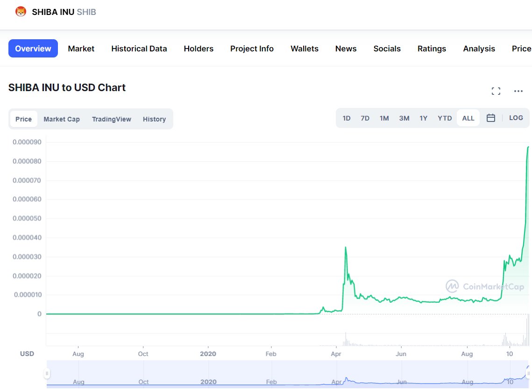
Task: Click the SHIBA INU to USD Chart heading
Action: [x=67, y=87]
